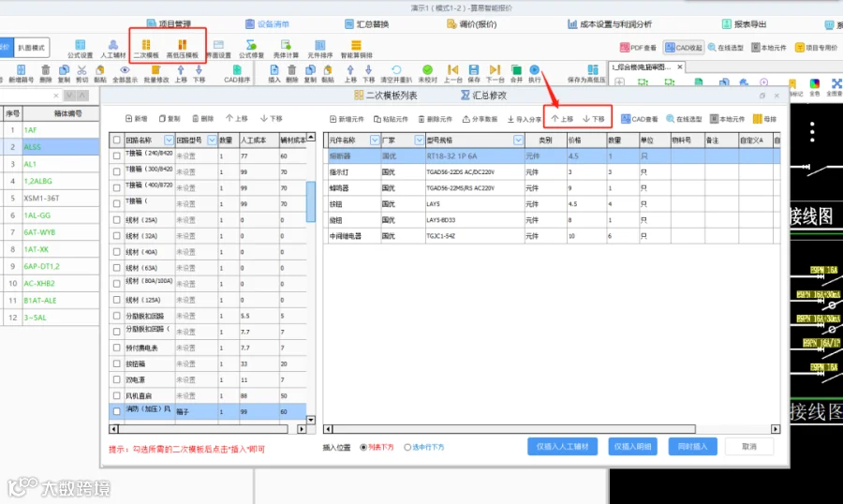Switch to the 调价(报价) tab
This screenshot has height=504, width=843.
tap(471, 24)
